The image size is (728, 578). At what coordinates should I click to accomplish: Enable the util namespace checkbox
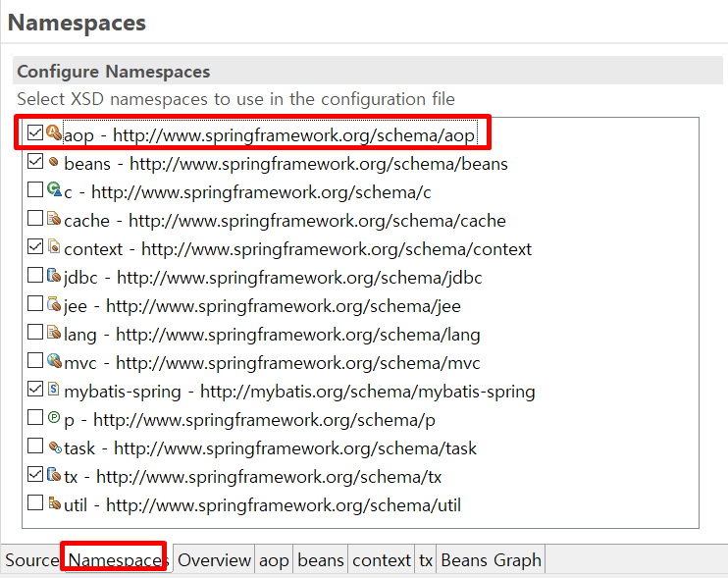click(35, 502)
